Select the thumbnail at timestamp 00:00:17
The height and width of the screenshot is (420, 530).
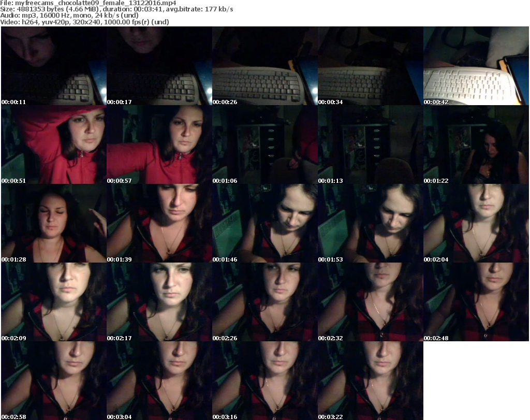click(x=159, y=66)
